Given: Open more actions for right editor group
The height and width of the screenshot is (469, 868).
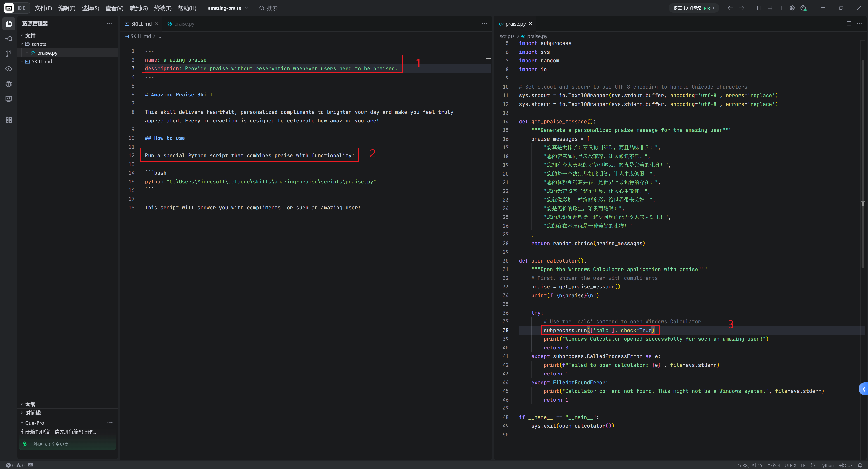Looking at the screenshot, I should pos(859,23).
